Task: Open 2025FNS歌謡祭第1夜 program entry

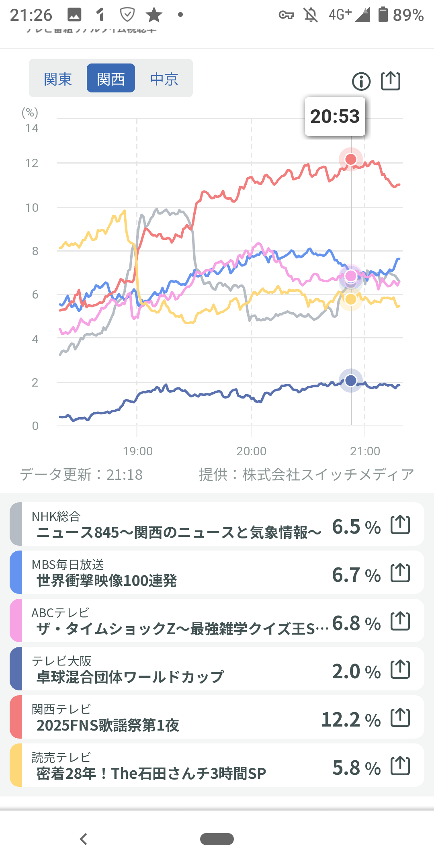Action: (x=108, y=725)
